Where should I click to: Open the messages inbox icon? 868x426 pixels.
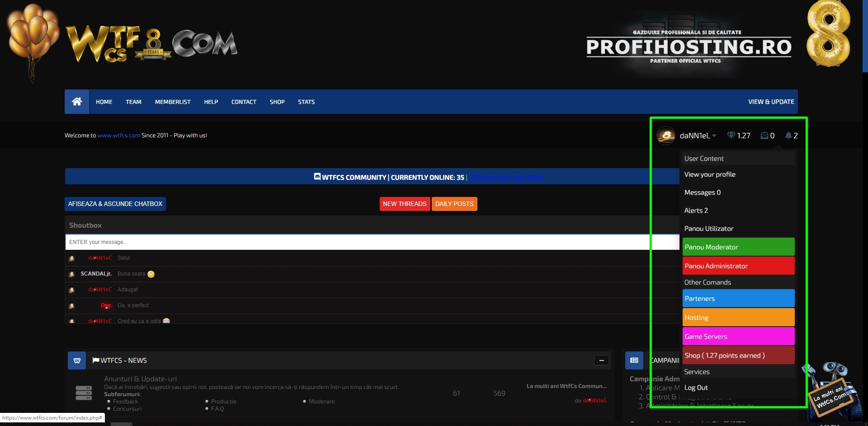(x=764, y=136)
